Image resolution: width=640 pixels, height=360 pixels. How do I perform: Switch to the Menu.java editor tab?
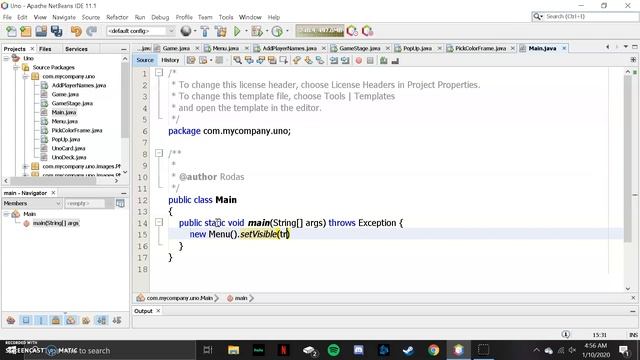coord(225,48)
